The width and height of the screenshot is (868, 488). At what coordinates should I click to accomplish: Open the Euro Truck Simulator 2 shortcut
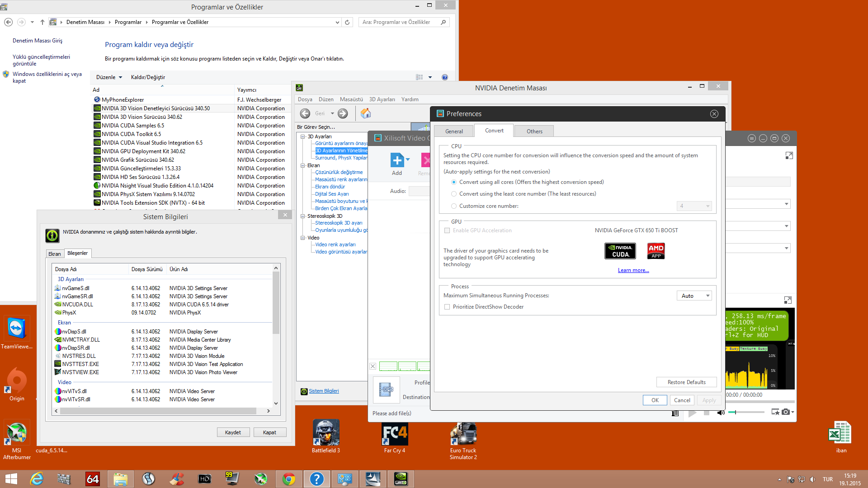click(x=463, y=441)
